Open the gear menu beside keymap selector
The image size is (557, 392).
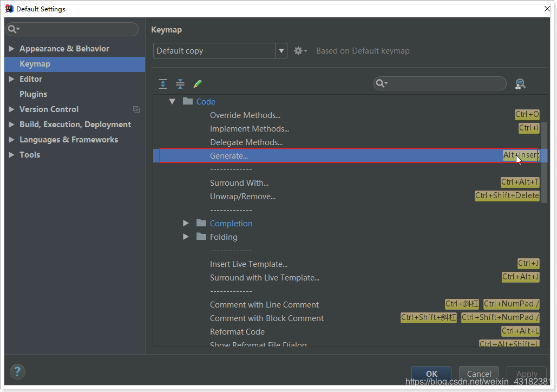(x=300, y=51)
